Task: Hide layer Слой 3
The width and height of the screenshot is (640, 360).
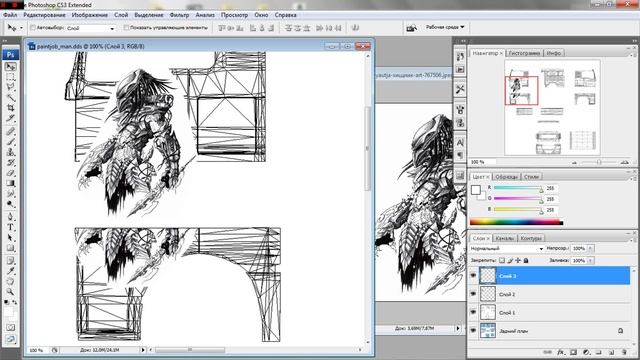Action: (473, 276)
